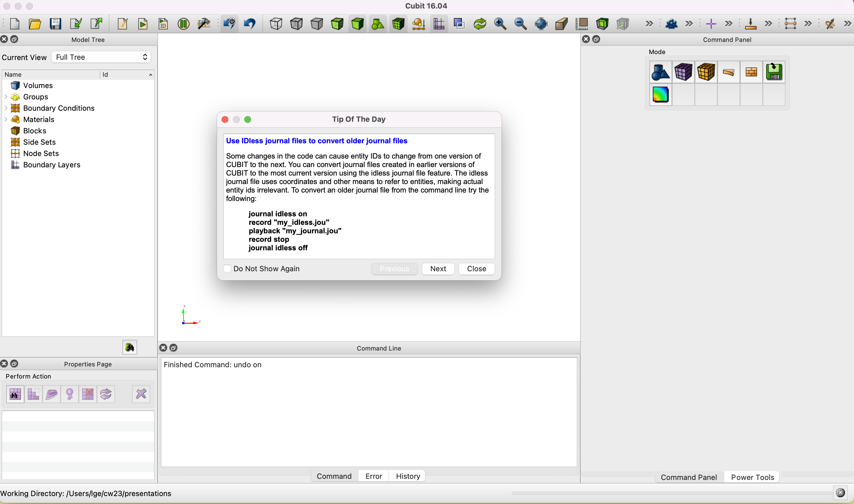Save the model with the floppy disk icon
The height and width of the screenshot is (504, 854).
coord(55,24)
